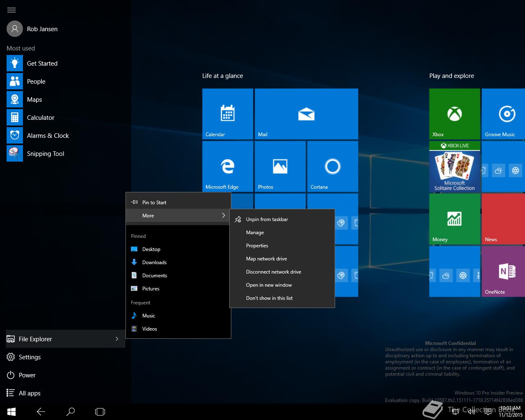
Task: Open Groove Music tile
Action: pos(504,114)
